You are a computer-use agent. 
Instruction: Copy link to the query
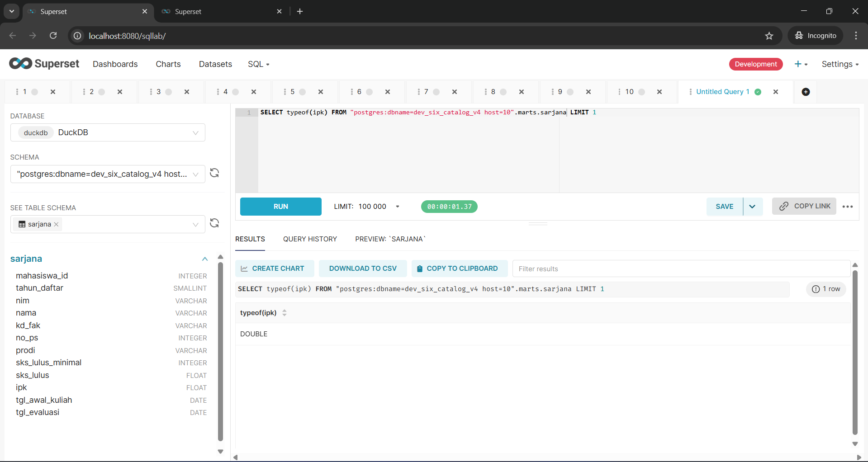[x=804, y=206]
